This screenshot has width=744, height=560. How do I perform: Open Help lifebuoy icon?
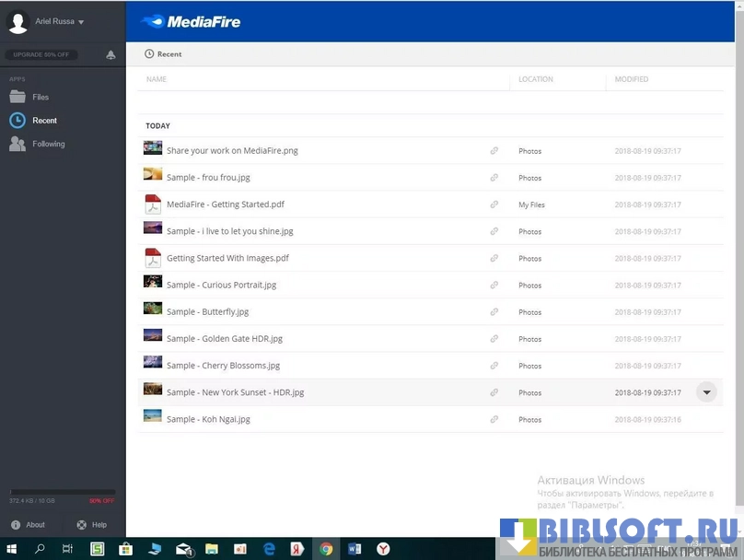pos(81,525)
